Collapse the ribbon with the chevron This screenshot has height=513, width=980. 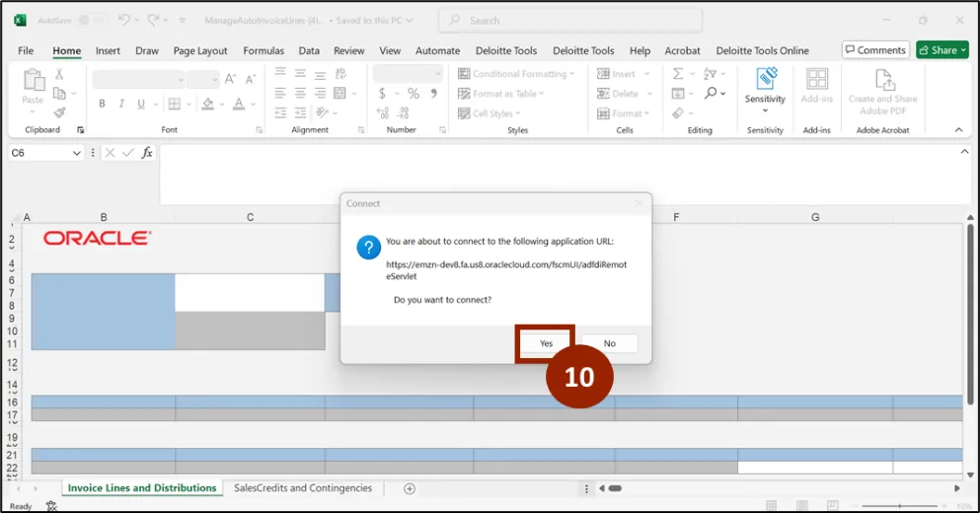pyautogui.click(x=957, y=130)
